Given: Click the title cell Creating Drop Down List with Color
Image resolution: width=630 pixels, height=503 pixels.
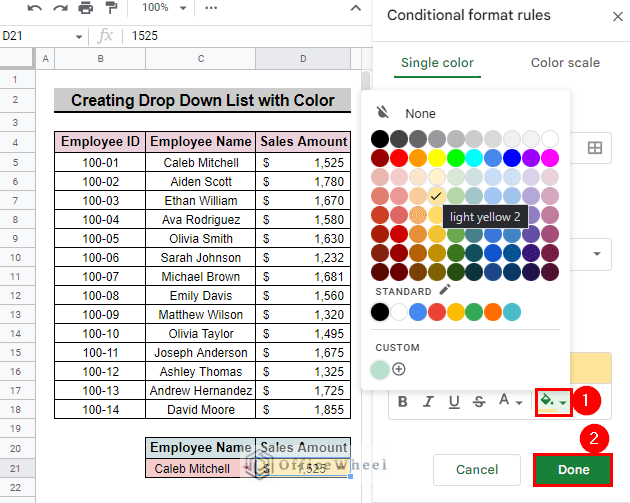Looking at the screenshot, I should [x=202, y=100].
